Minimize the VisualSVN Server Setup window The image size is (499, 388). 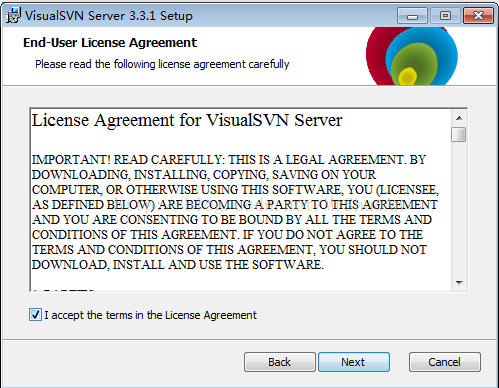tap(412, 16)
